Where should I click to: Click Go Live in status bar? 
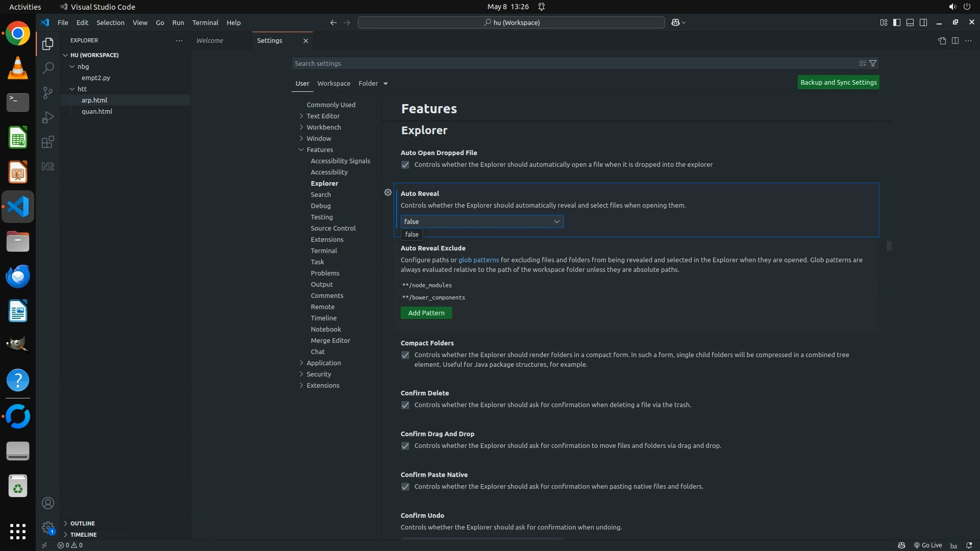(927, 545)
